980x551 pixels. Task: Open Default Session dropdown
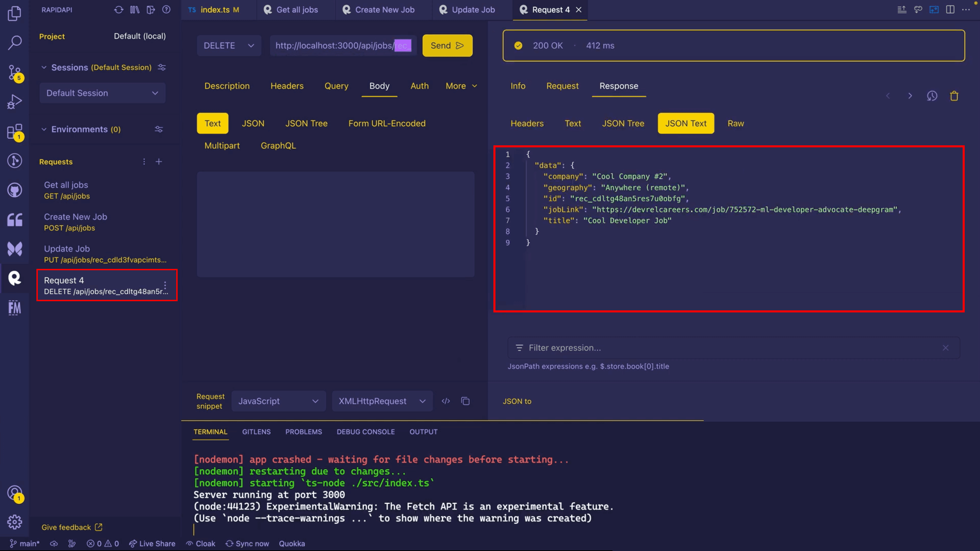pyautogui.click(x=102, y=93)
